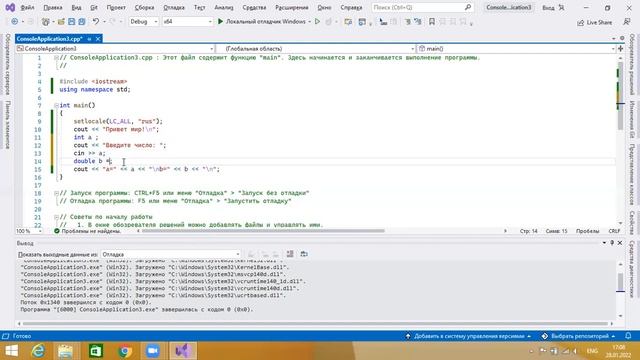
Task: Click the search magnifier icon
Action: (468, 7)
